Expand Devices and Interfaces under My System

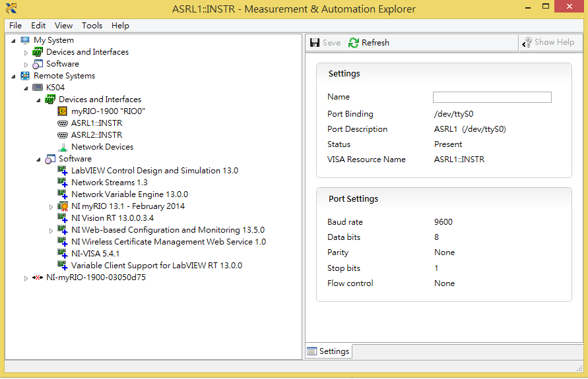coord(26,53)
